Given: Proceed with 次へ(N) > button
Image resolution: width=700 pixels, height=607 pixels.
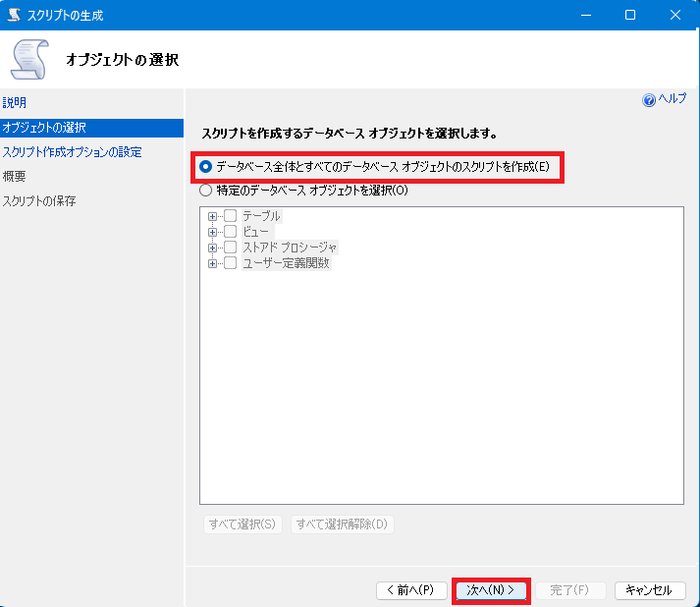Looking at the screenshot, I should [491, 590].
